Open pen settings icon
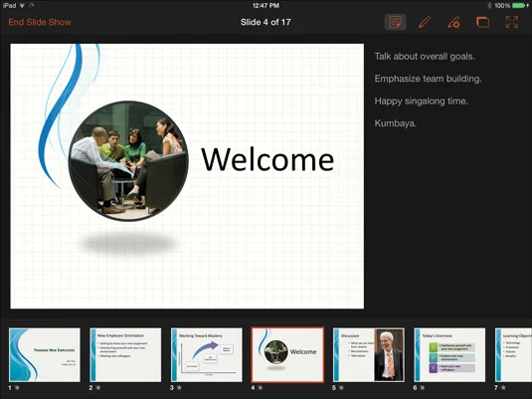Viewport: 532px width, 399px height. pyautogui.click(x=453, y=23)
